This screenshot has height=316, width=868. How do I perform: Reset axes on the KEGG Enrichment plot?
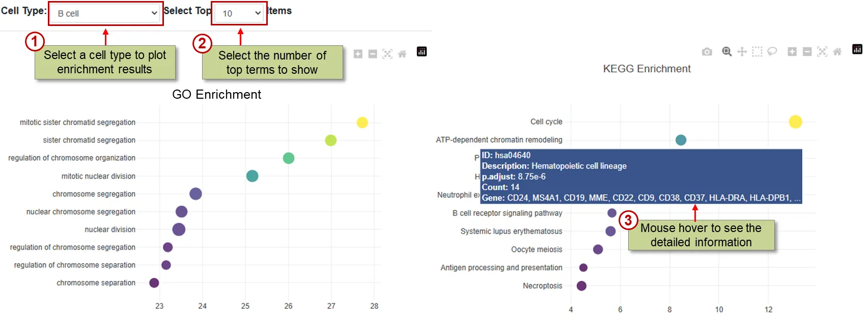pyautogui.click(x=837, y=51)
